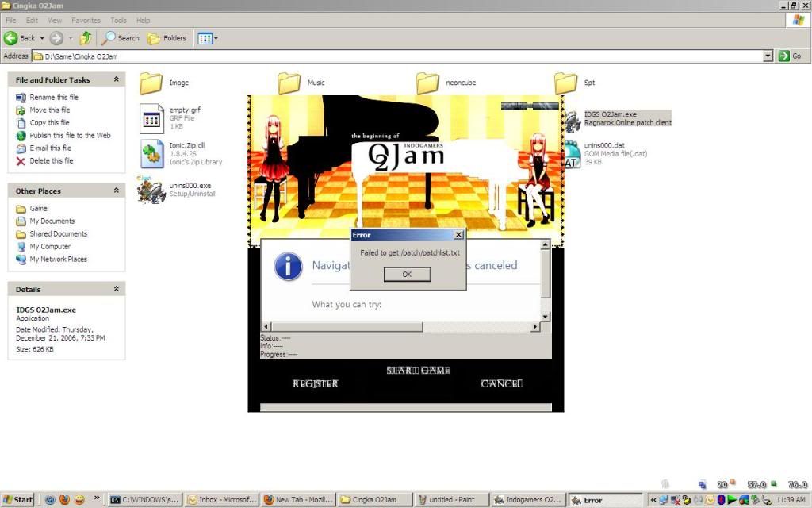Click the patcher's horizontal scrollbar thumb
812x508 pixels.
pyautogui.click(x=347, y=326)
